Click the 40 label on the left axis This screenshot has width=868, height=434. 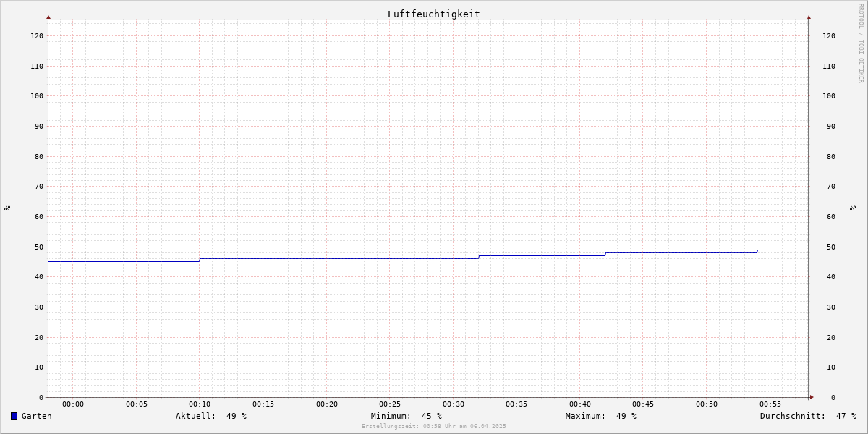39,277
